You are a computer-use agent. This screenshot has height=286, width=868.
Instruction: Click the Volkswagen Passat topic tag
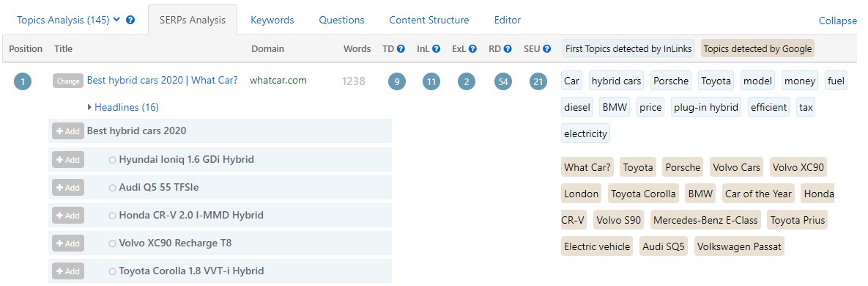(739, 246)
